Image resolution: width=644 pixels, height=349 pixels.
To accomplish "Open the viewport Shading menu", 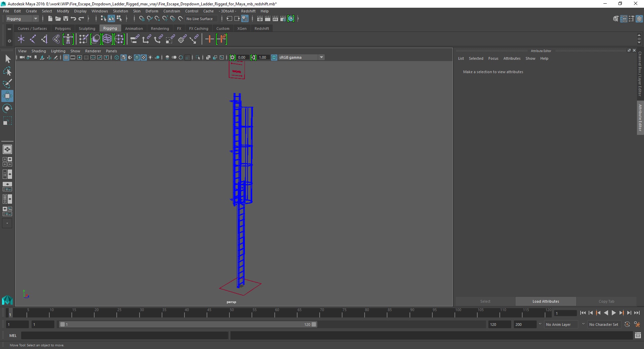I will click(x=39, y=51).
